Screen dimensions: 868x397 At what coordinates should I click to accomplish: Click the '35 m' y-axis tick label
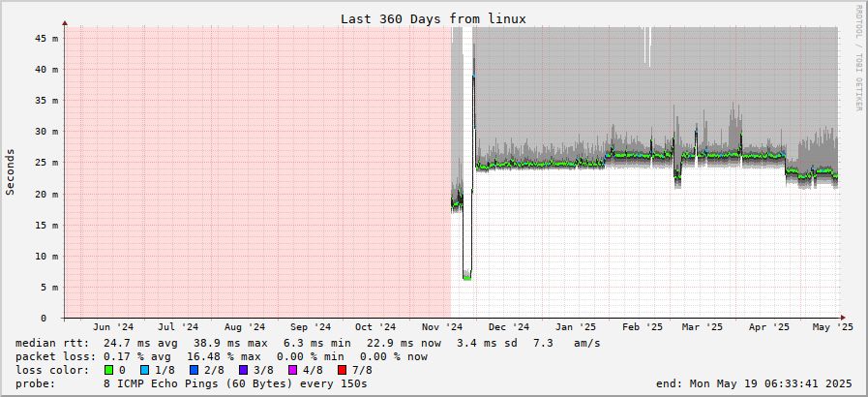point(47,101)
